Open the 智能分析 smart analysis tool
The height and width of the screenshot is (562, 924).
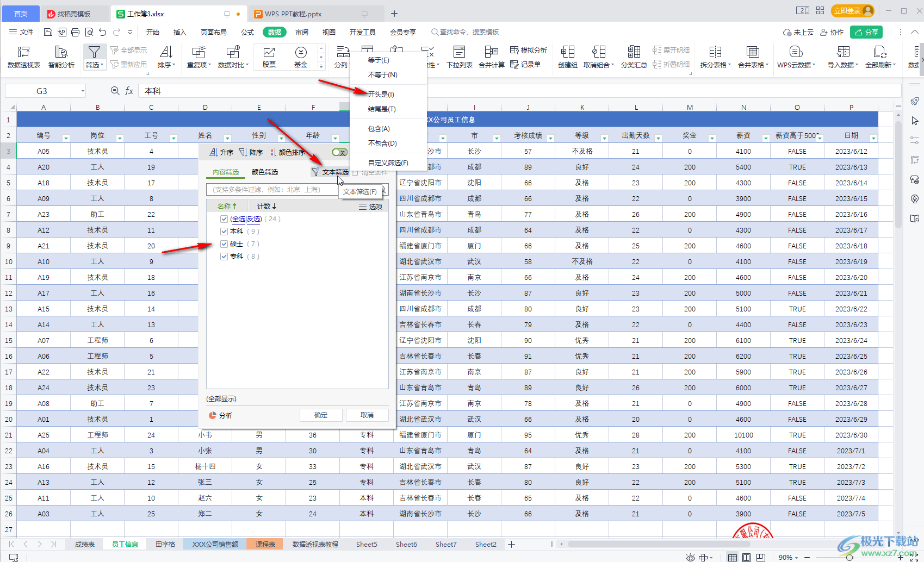(x=61, y=57)
